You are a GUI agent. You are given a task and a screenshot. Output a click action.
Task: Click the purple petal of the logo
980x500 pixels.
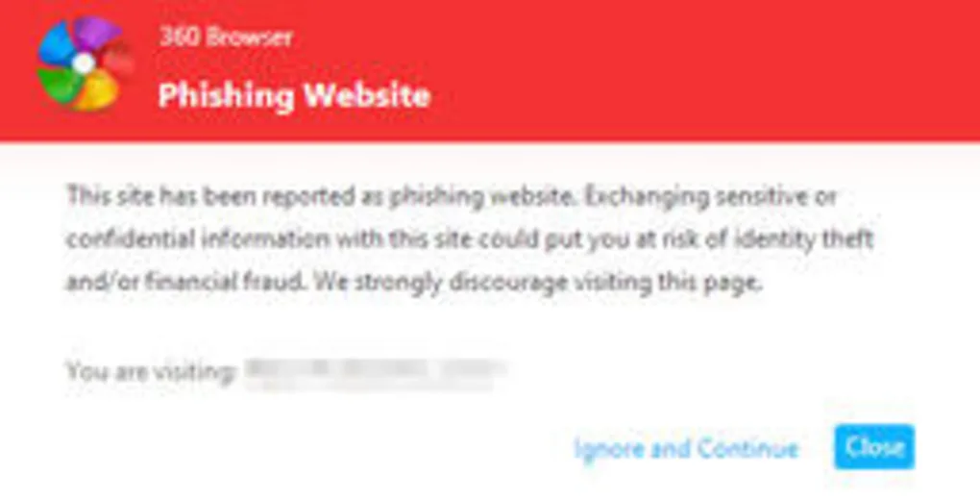pyautogui.click(x=98, y=34)
